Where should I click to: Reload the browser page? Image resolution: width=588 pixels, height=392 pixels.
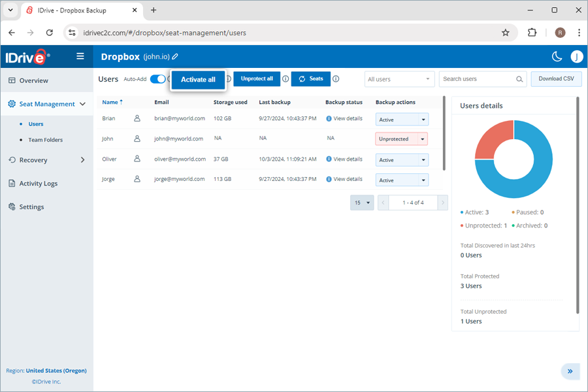click(50, 33)
